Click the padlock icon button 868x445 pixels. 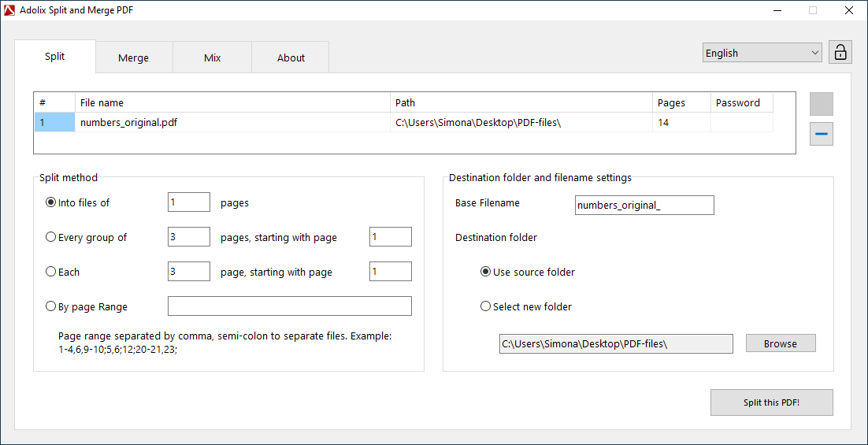point(840,53)
